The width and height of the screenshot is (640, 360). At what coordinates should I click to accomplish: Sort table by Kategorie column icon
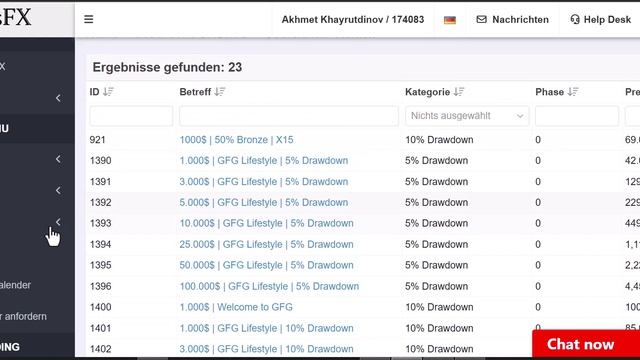pyautogui.click(x=459, y=92)
